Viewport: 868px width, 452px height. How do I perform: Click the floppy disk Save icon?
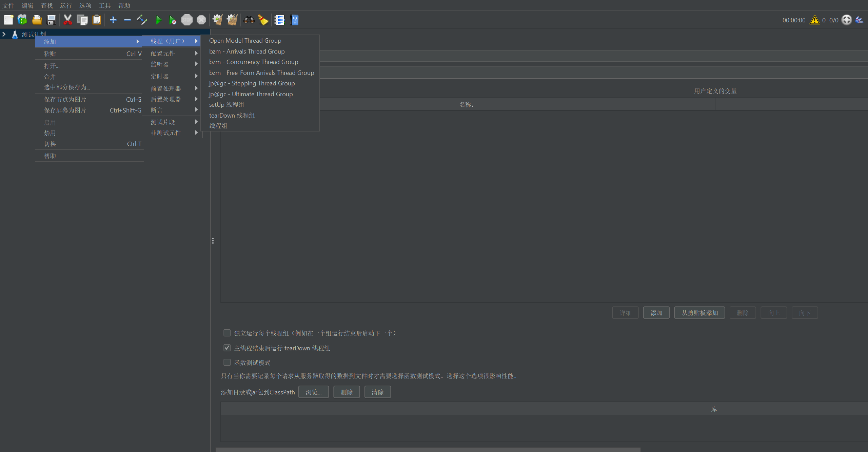coord(51,20)
